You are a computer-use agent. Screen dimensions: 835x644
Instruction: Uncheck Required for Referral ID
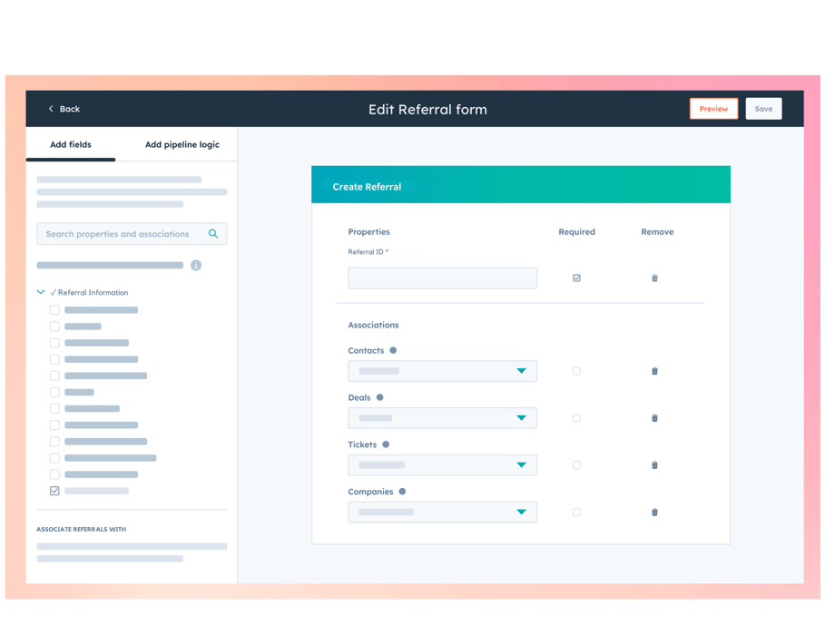(576, 278)
